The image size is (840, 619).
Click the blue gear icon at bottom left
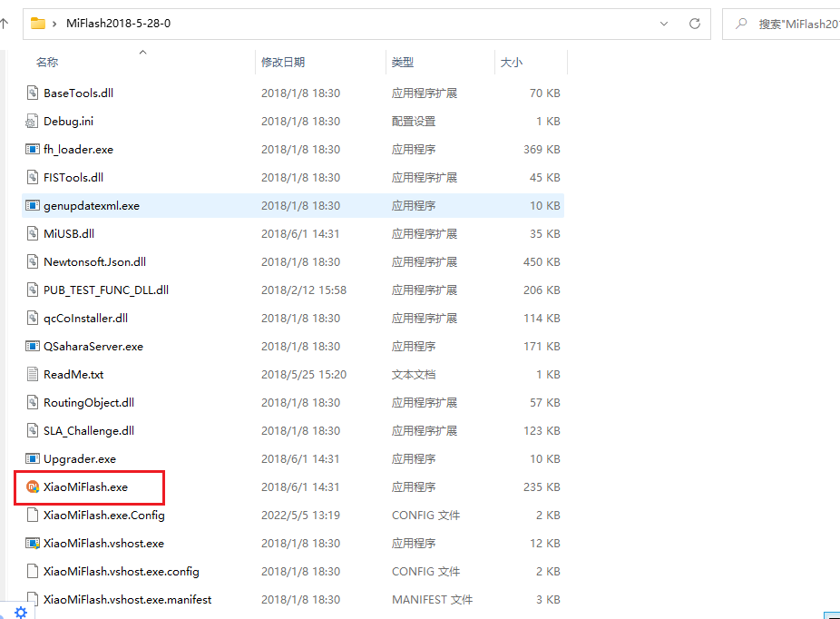[x=20, y=612]
